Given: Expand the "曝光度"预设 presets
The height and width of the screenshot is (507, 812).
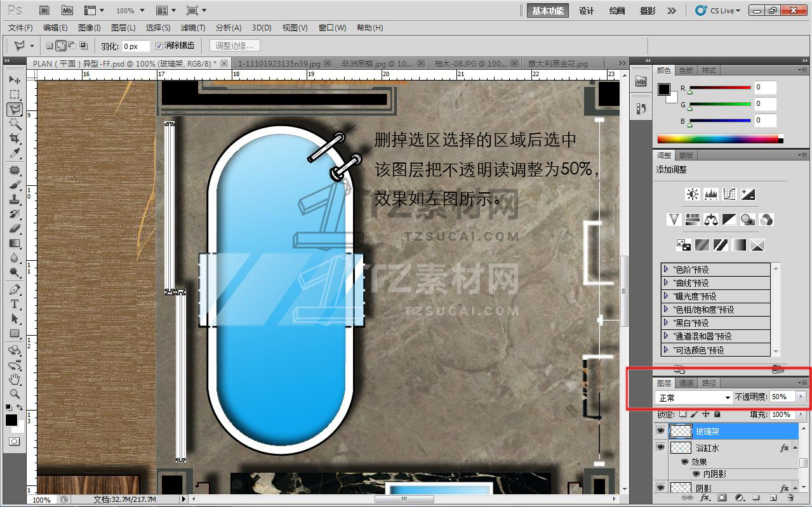Looking at the screenshot, I should point(665,296).
